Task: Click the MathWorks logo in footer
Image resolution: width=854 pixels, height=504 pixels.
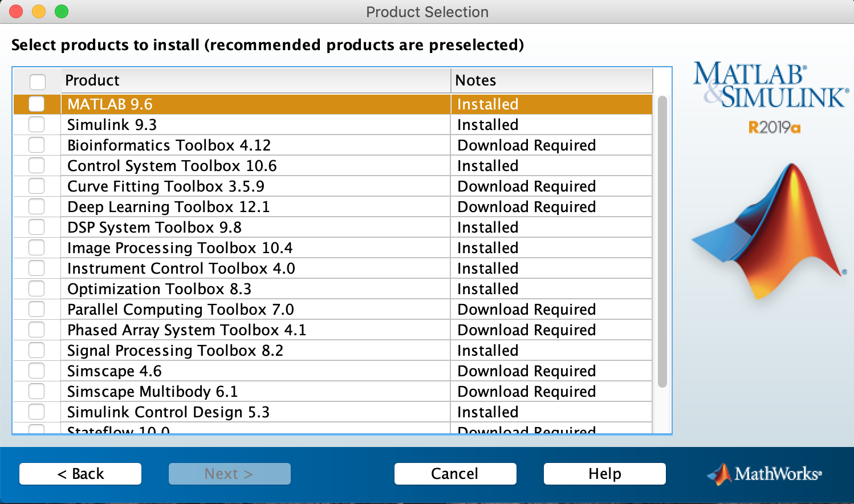Action: click(x=764, y=474)
